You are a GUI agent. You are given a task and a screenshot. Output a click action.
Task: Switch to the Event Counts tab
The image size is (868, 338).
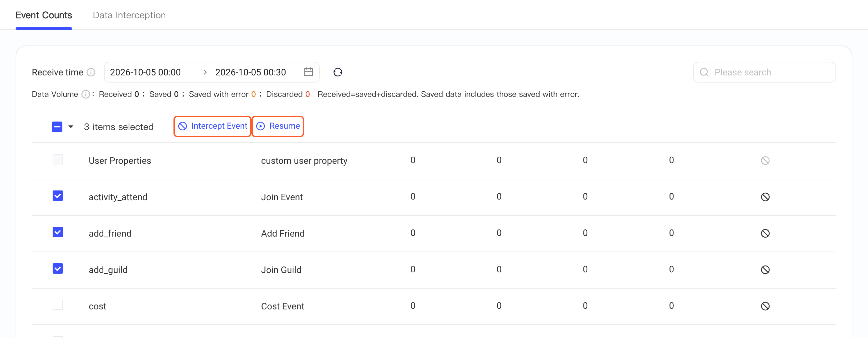[x=44, y=15]
